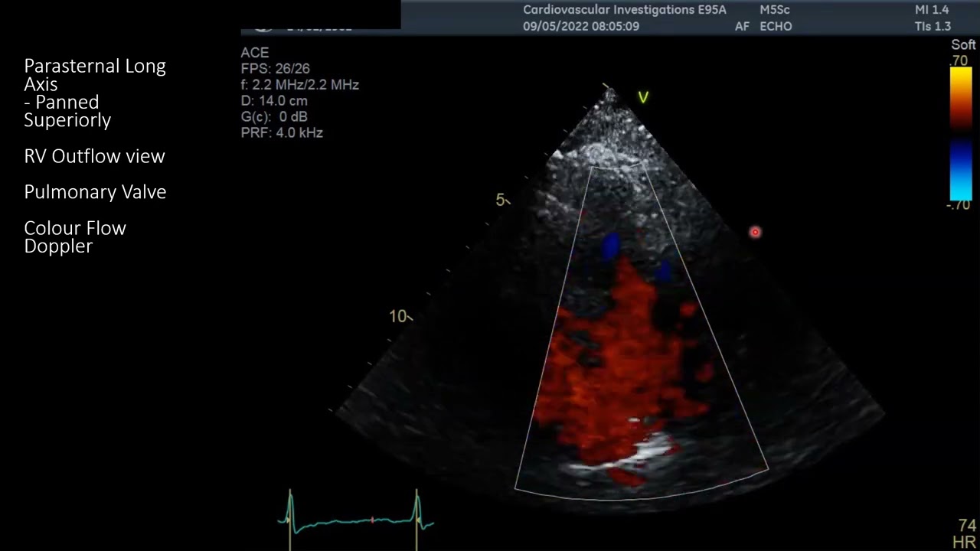Click the 'Parasternal Long Axis' text
Viewport: 980px width, 551px height.
pos(95,75)
